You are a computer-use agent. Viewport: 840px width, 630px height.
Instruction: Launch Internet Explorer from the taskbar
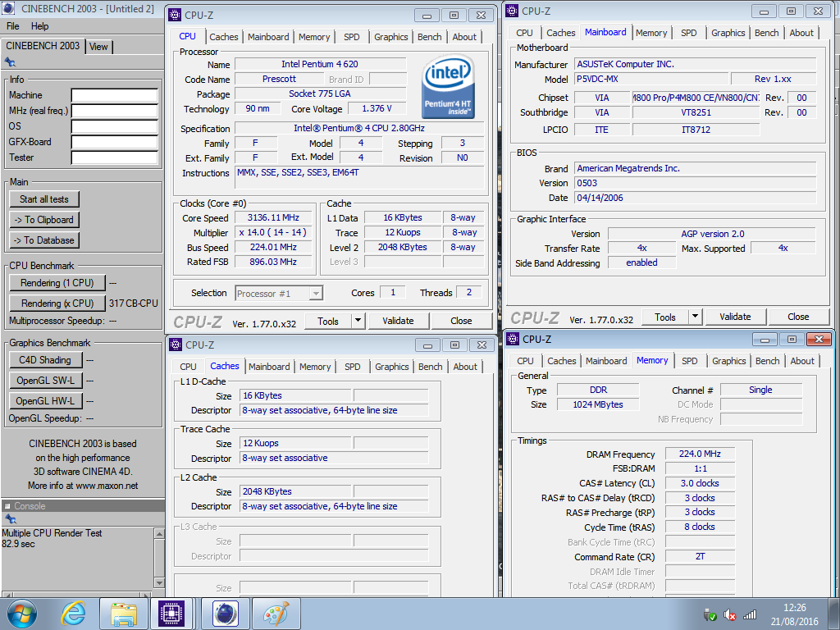(x=73, y=614)
